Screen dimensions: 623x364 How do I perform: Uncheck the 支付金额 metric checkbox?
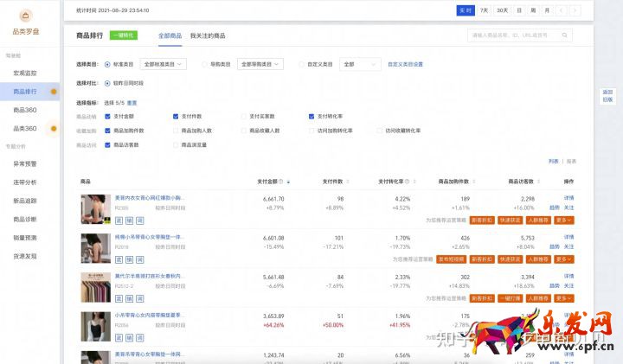coord(107,116)
